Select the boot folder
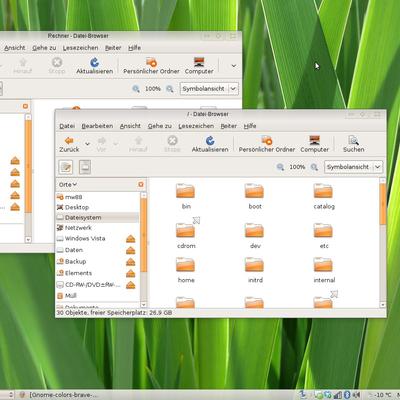 255,196
